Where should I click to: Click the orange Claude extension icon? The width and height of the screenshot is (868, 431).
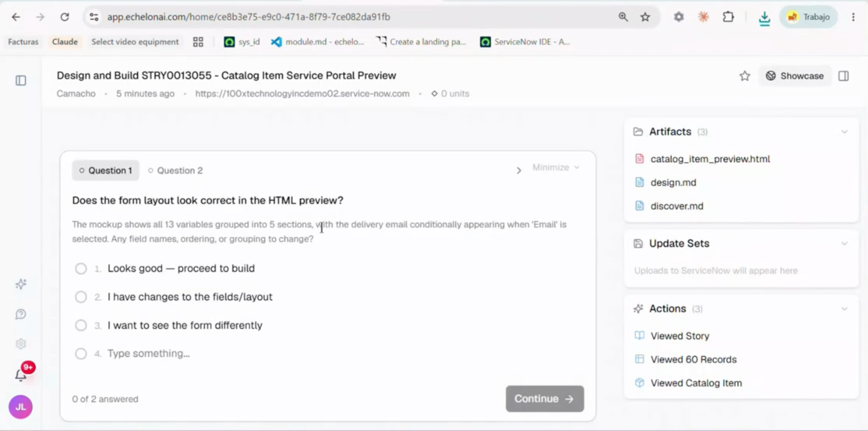pos(703,17)
